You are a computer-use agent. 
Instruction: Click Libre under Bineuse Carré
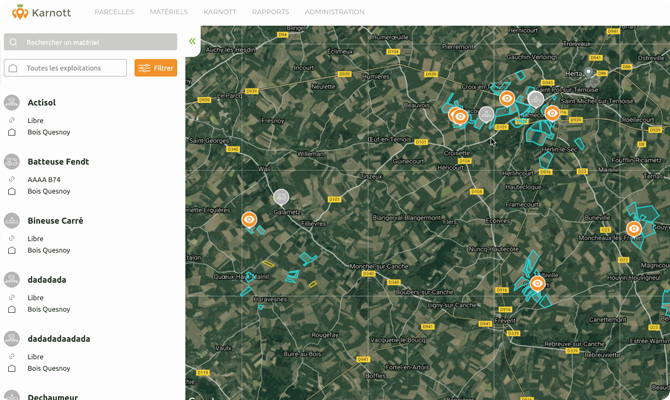coord(35,238)
